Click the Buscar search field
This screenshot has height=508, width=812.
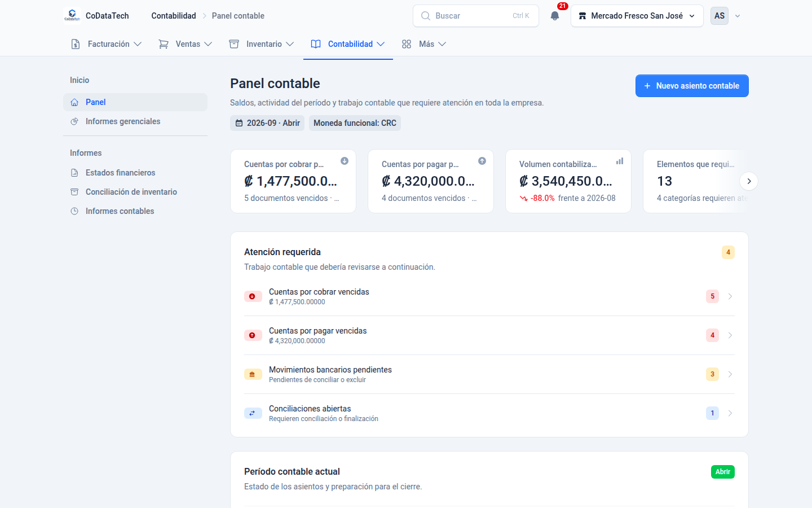pos(476,16)
